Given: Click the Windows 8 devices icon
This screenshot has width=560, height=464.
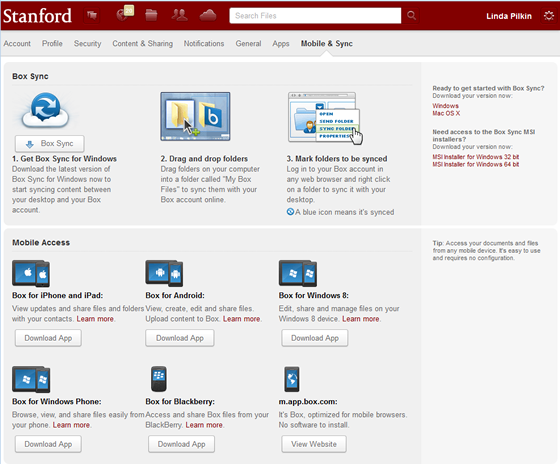Looking at the screenshot, I should (x=298, y=273).
